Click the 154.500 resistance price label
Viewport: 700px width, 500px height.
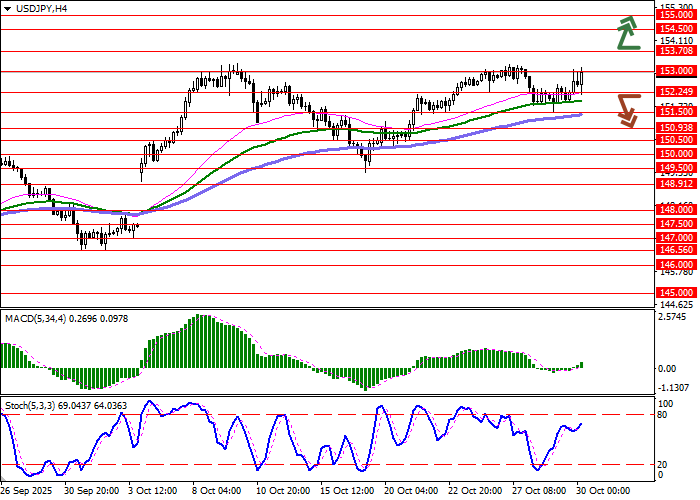[677, 30]
